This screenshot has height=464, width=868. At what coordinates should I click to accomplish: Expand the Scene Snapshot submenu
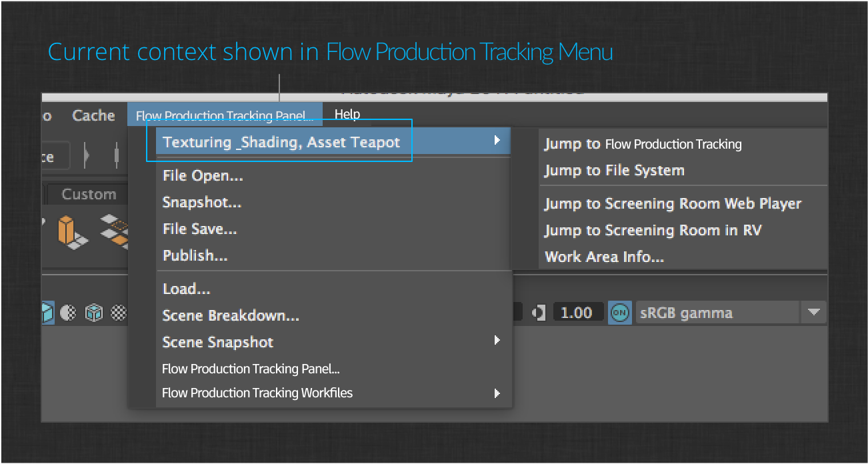coord(333,342)
